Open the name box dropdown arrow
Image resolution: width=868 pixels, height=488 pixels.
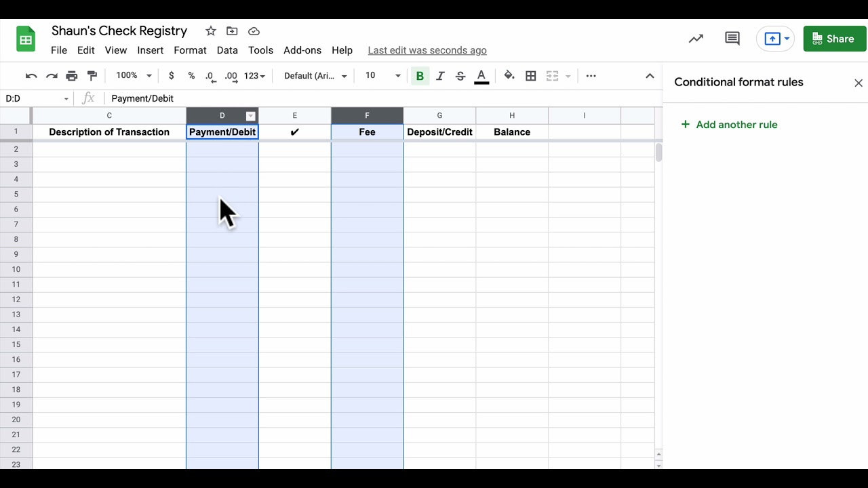66,99
